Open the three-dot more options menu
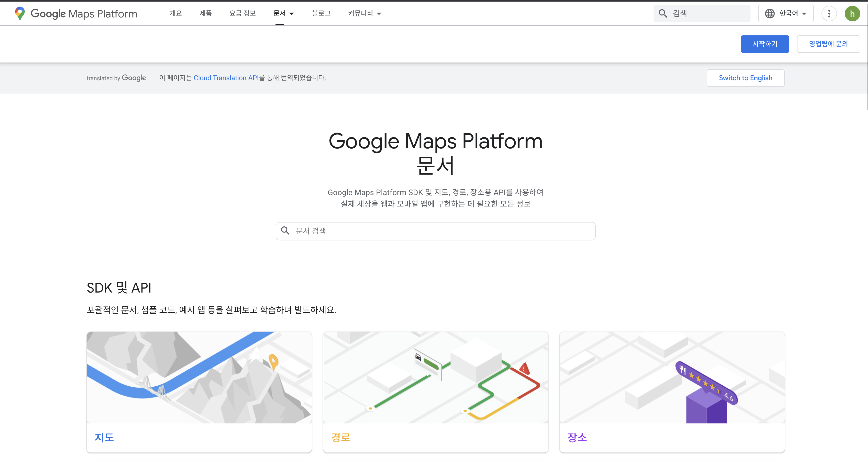This screenshot has height=461, width=868. pyautogui.click(x=829, y=14)
